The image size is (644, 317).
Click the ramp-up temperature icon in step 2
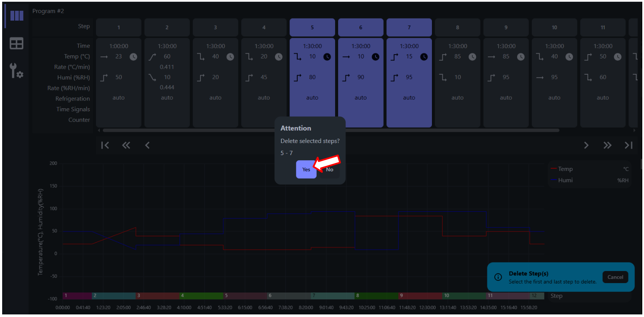[152, 57]
